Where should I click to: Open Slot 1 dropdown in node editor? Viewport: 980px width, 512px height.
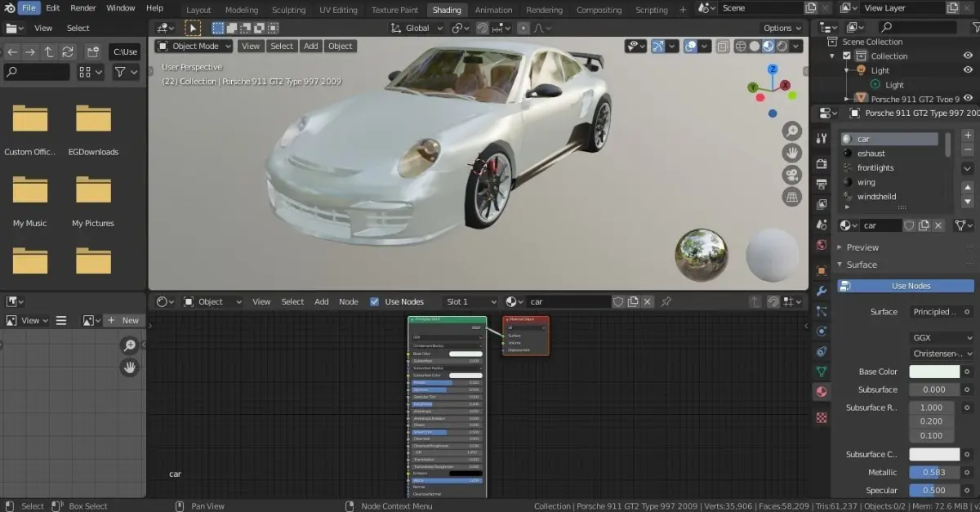pyautogui.click(x=470, y=301)
